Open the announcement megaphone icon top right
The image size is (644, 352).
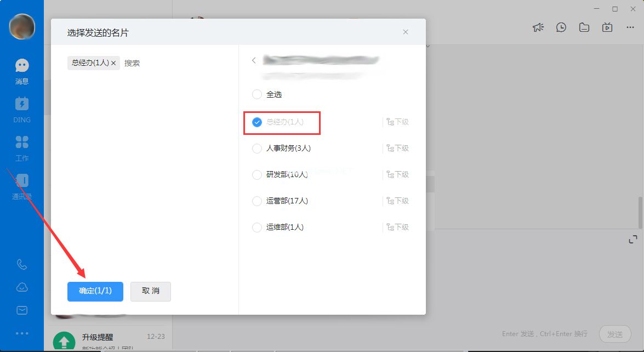538,26
